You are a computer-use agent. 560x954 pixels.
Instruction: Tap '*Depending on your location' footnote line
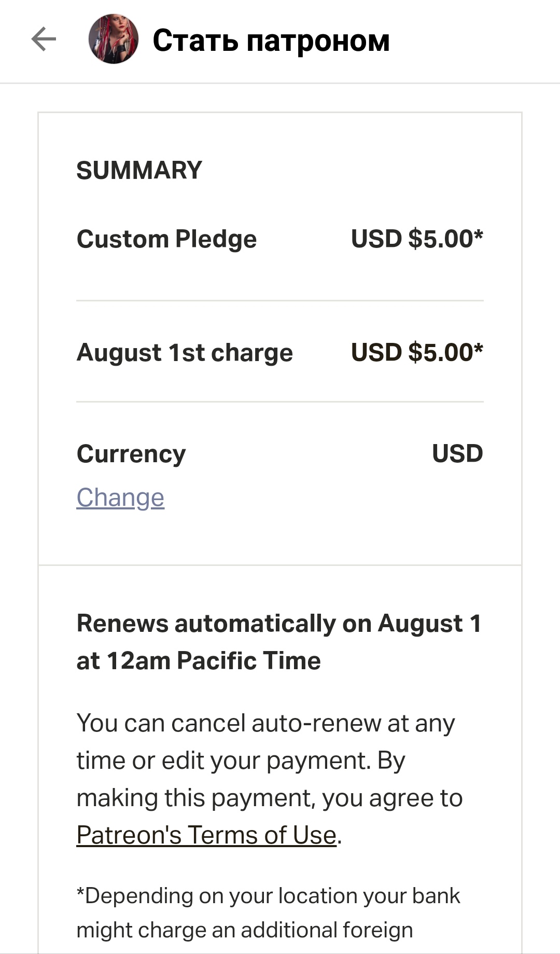[x=268, y=896]
